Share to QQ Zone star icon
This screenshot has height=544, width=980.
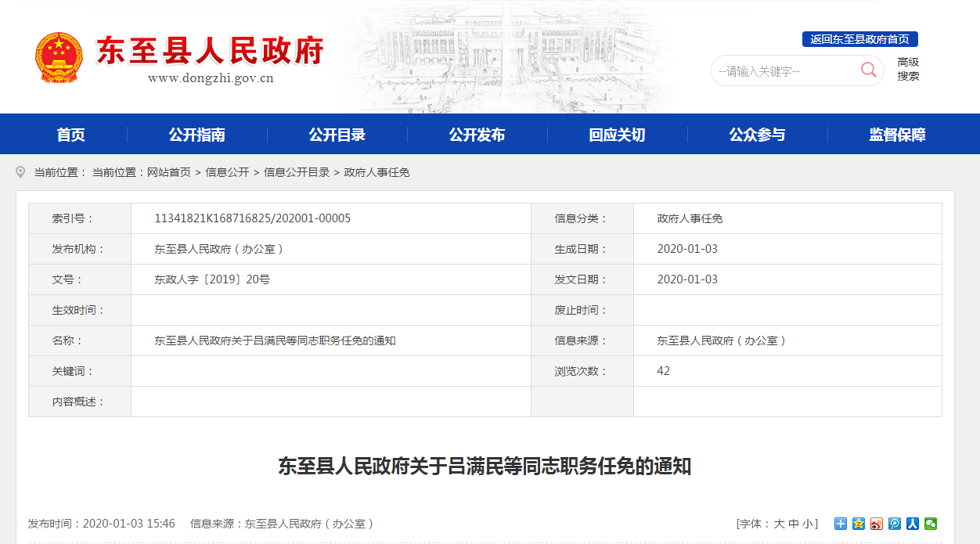point(859,524)
